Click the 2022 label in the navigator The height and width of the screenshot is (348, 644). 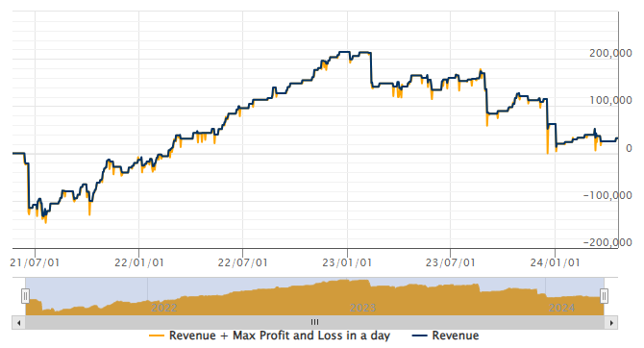163,308
